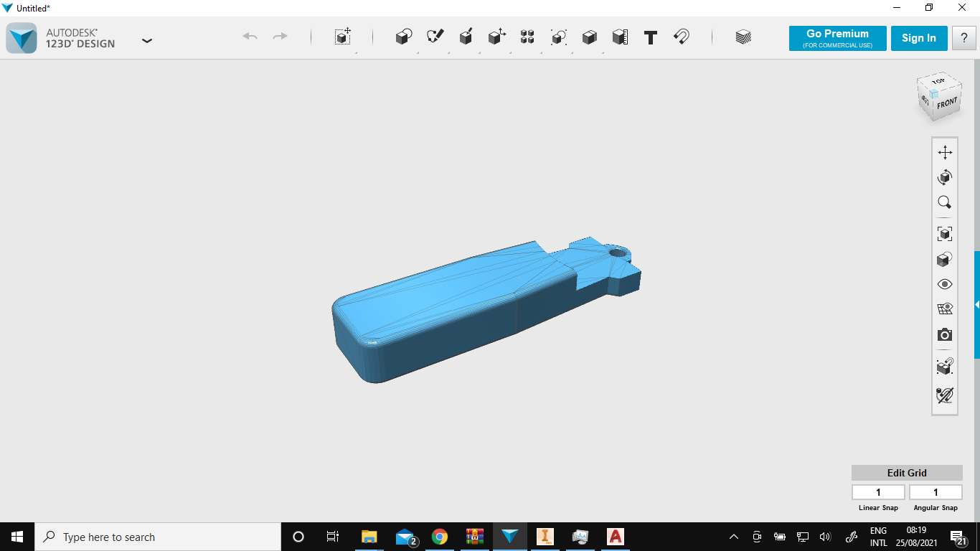
Task: Activate the Snap magnet tool
Action: click(x=682, y=37)
